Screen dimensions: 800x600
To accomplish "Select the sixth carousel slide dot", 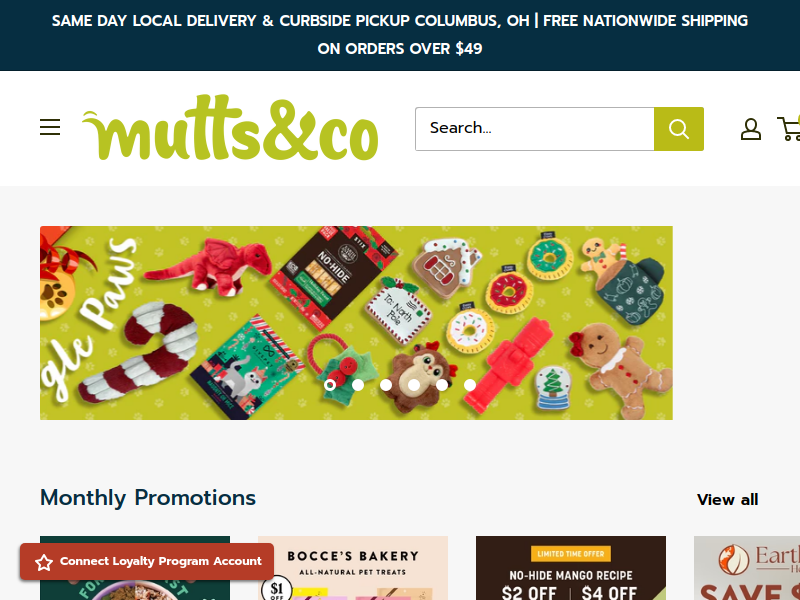I will pos(470,385).
